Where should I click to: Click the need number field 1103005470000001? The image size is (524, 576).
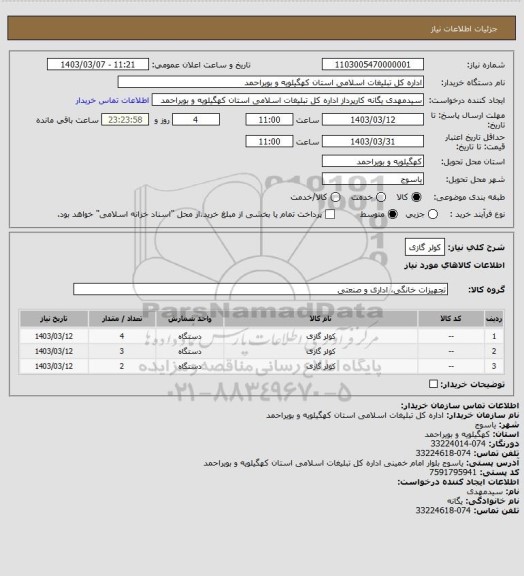(x=373, y=64)
